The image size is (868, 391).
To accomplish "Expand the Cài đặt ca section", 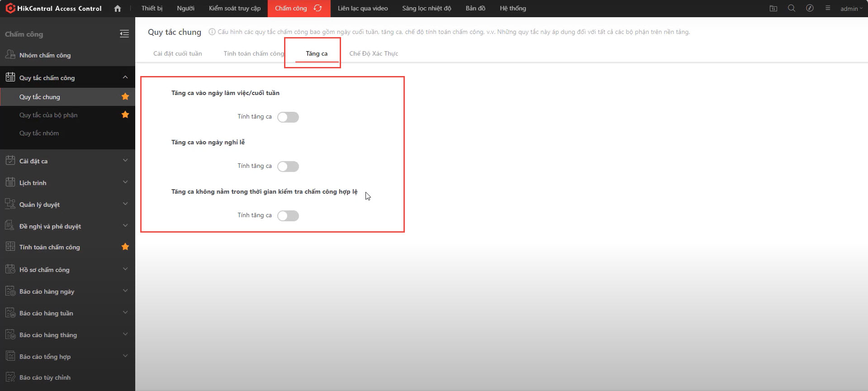I will [x=125, y=161].
